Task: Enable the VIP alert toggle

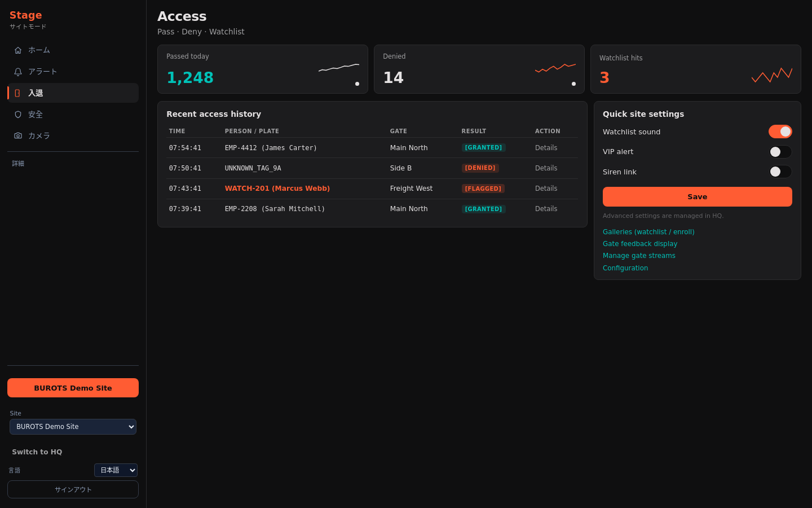Action: [x=780, y=152]
